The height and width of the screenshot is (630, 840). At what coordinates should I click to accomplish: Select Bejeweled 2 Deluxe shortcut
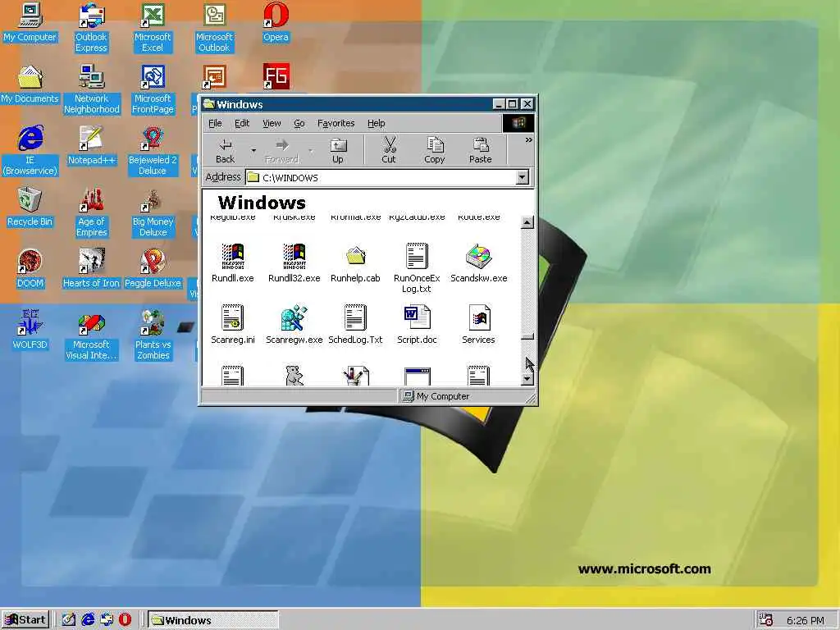[153, 151]
